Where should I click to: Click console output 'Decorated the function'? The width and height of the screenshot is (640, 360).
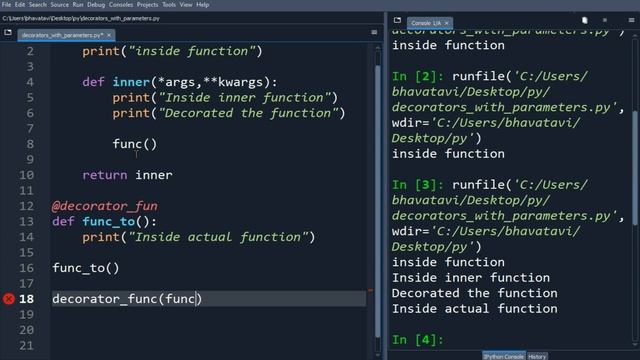pos(475,293)
